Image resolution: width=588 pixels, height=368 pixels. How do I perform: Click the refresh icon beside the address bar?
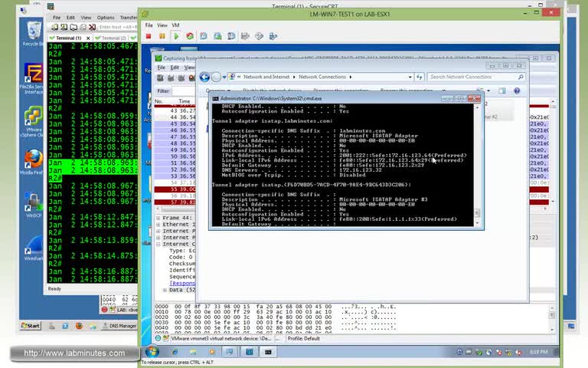coord(419,77)
